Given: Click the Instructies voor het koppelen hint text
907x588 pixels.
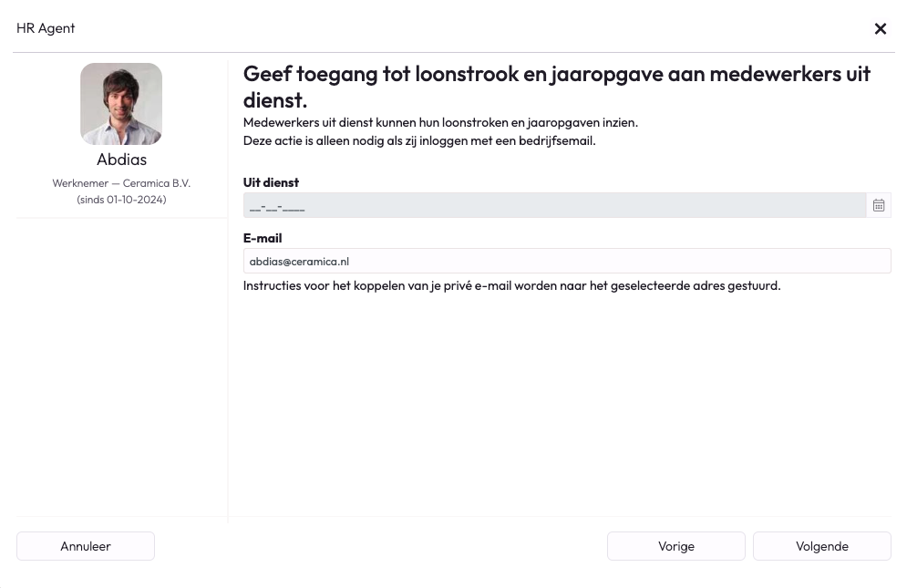Looking at the screenshot, I should pyautogui.click(x=511, y=285).
